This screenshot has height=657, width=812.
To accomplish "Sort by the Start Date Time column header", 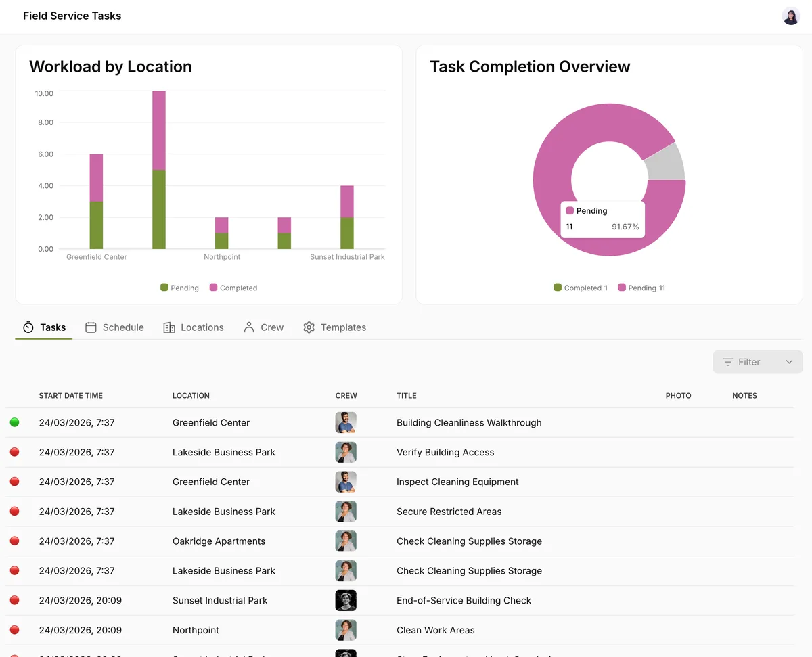I will point(71,396).
